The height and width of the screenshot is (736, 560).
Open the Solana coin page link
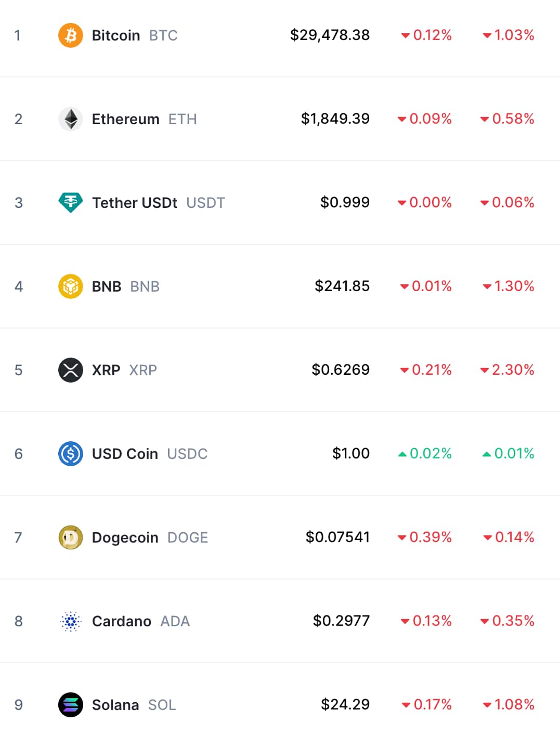click(x=115, y=705)
